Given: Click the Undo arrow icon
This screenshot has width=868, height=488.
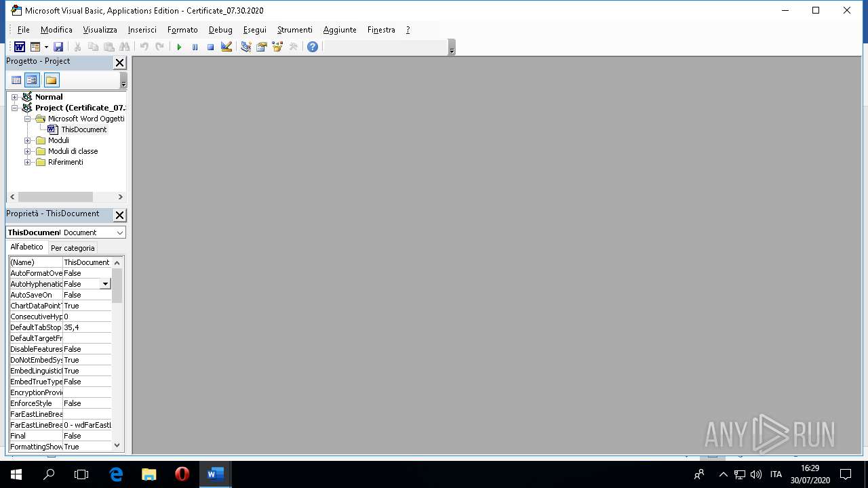Looking at the screenshot, I should 144,47.
